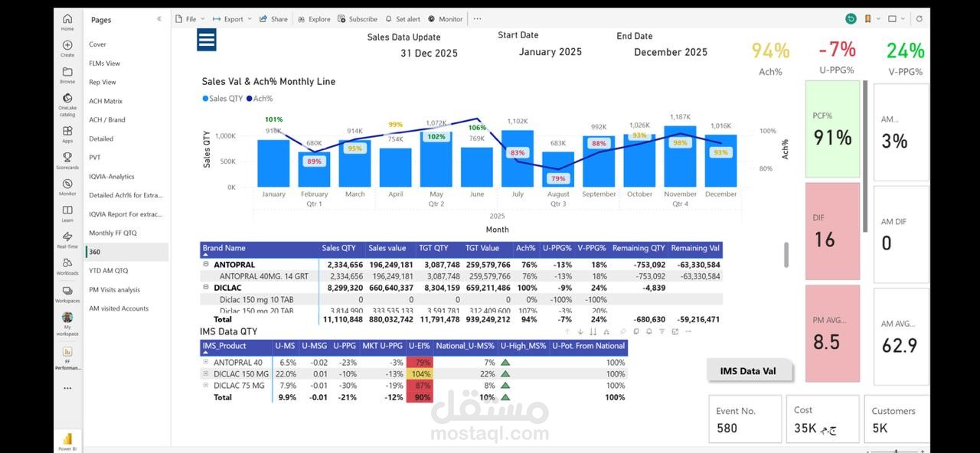Click the reload report icon at top right
Image resolution: width=980 pixels, height=453 pixels.
point(920,18)
